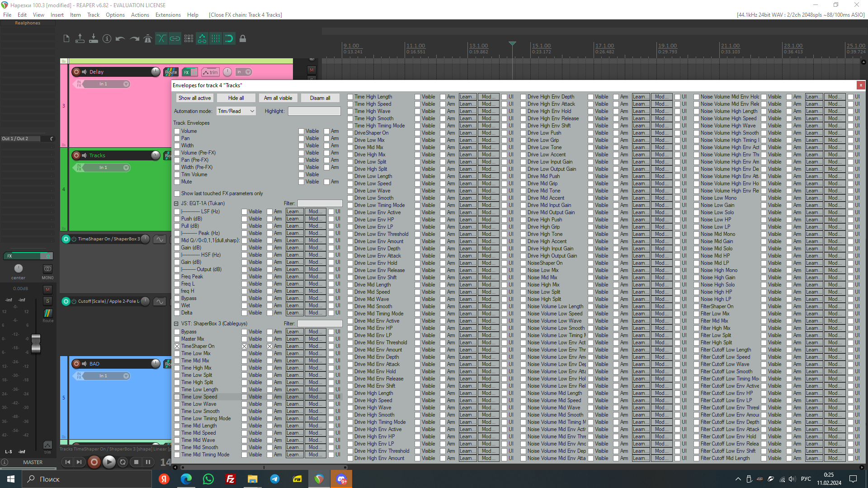Uncheck the TimeShaper On envelope checkbox
Image resolution: width=868 pixels, height=488 pixels.
click(177, 347)
